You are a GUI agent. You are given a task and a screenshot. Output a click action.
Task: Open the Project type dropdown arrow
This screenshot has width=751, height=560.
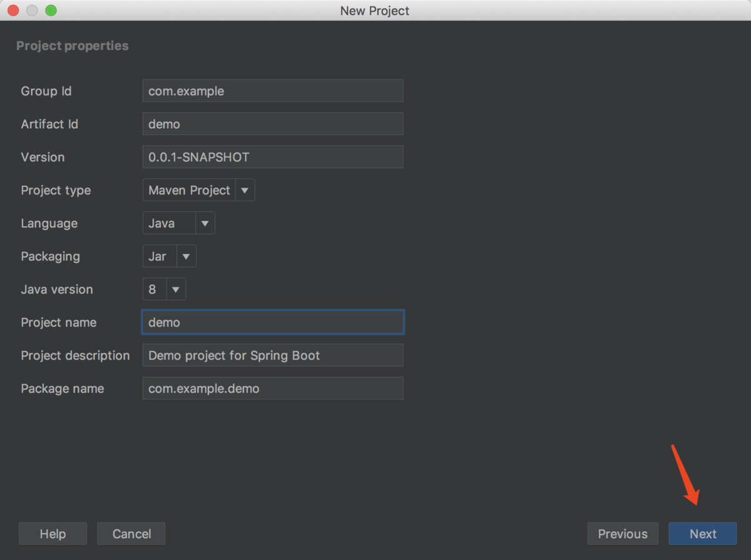point(245,190)
